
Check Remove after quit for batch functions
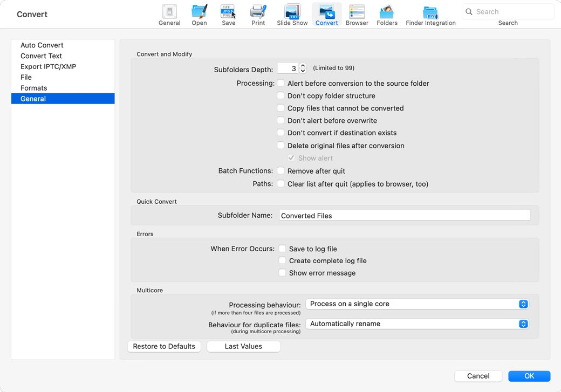pos(281,170)
